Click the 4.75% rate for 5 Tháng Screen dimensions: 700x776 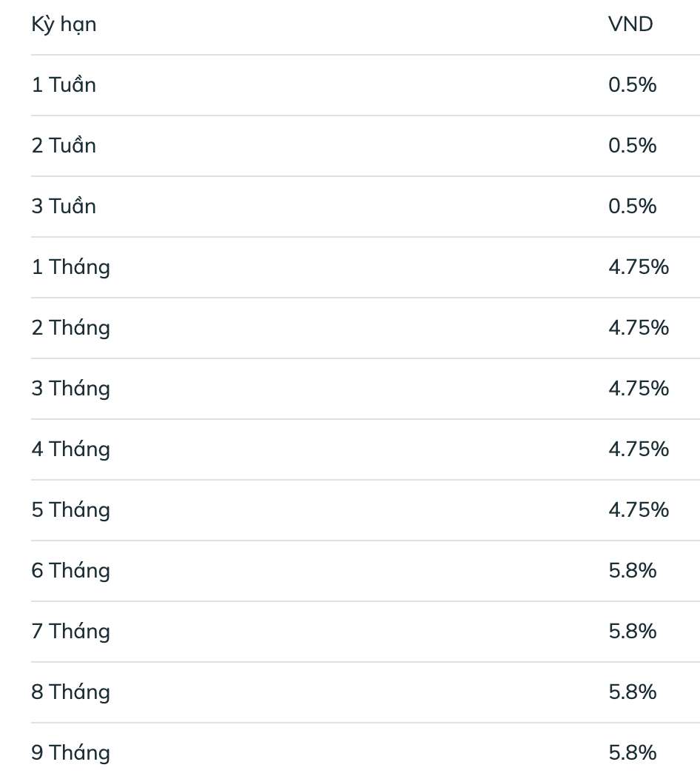tap(638, 510)
